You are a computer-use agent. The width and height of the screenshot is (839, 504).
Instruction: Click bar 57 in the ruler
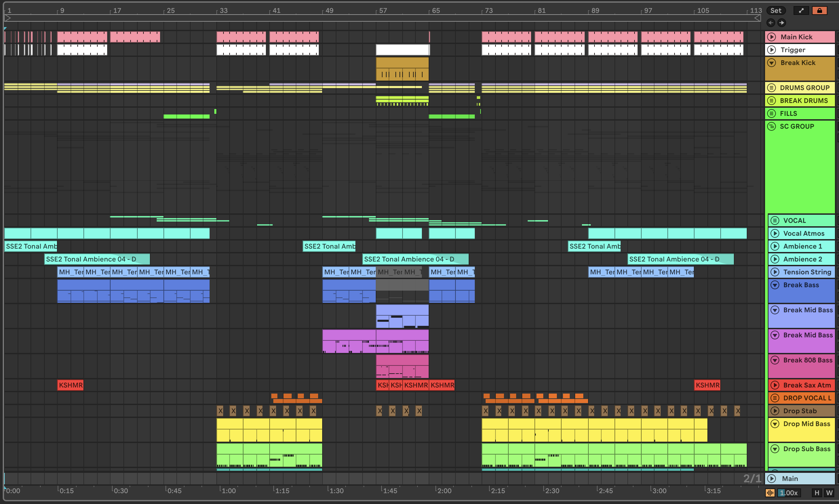tap(383, 10)
